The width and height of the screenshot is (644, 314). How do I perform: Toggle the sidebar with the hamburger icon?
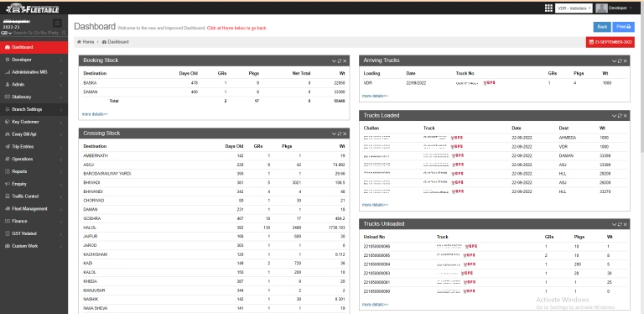[58, 23]
